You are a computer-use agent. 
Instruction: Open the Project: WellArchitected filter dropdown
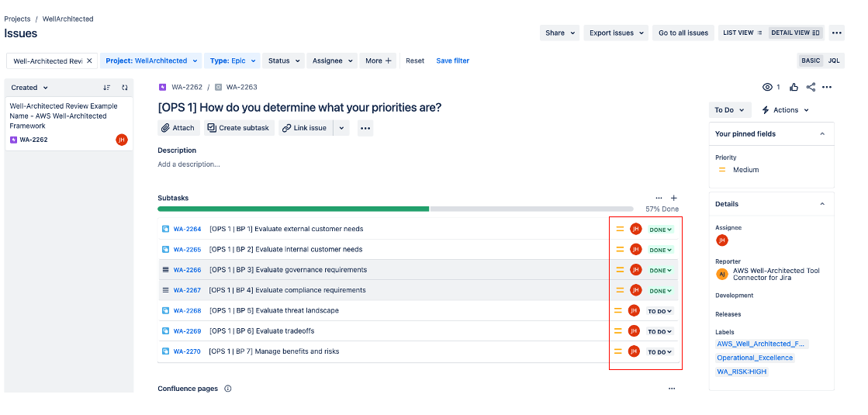tap(151, 61)
